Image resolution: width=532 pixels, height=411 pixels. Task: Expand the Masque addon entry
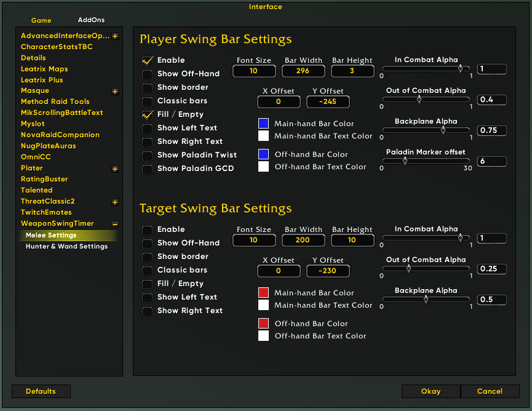(x=115, y=92)
